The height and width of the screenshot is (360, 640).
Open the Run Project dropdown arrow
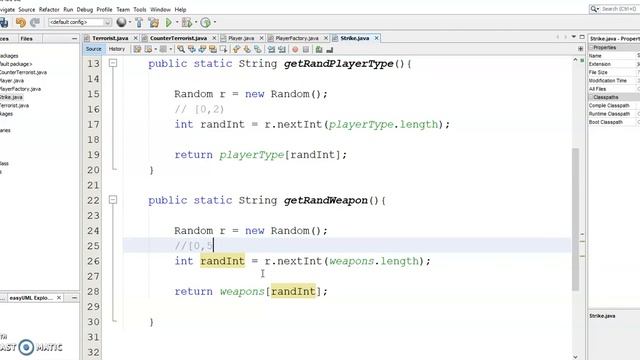tap(177, 22)
